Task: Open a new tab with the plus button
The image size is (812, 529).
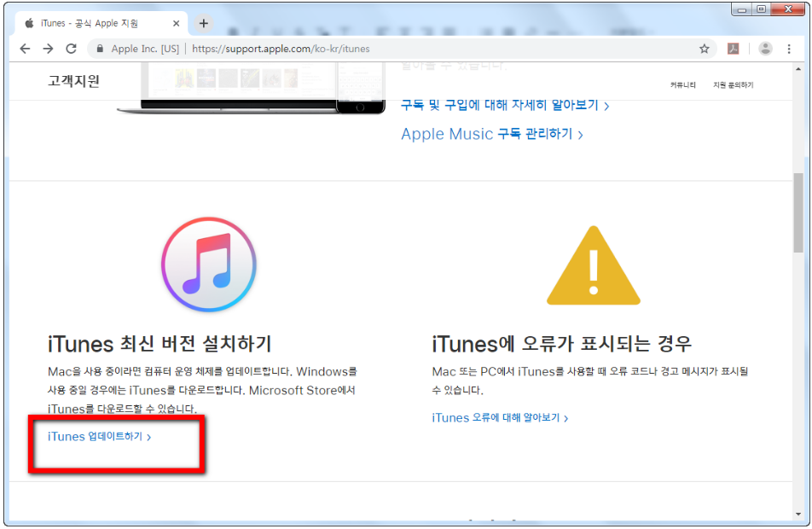Action: (204, 23)
